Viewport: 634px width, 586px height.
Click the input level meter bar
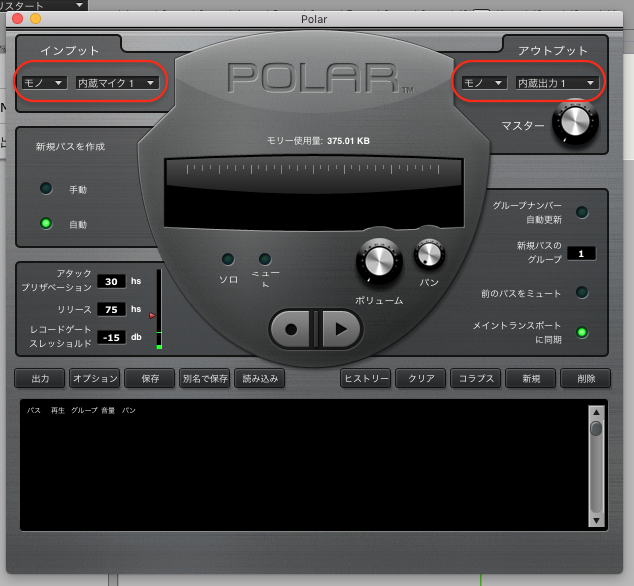point(159,309)
